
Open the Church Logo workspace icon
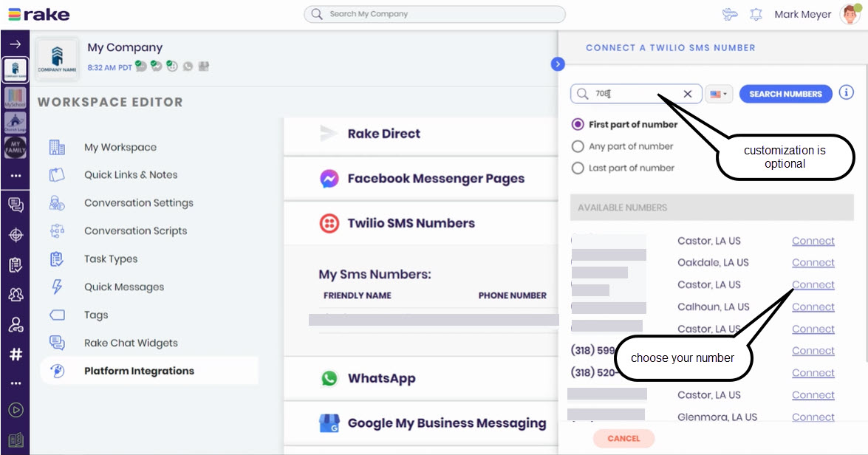coord(15,123)
